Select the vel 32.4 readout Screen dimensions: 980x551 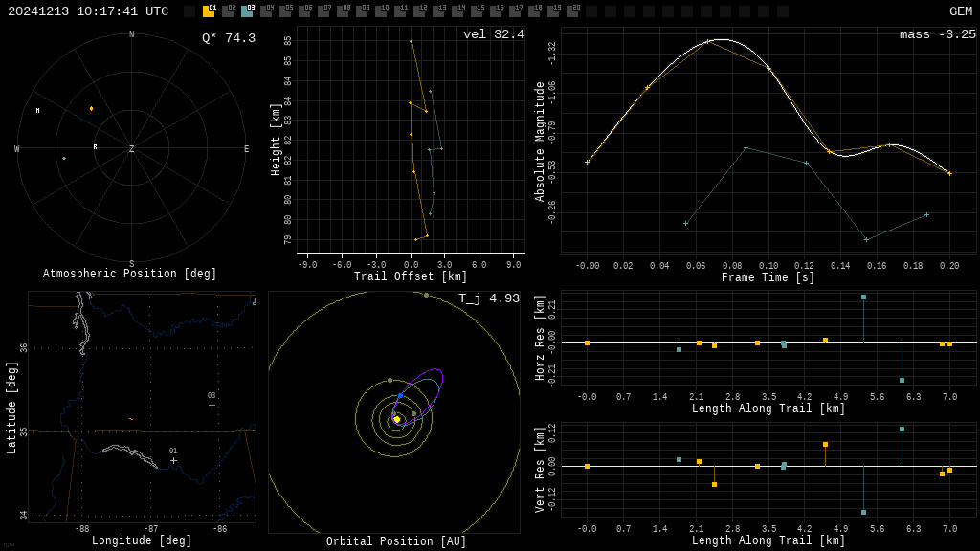493,34
